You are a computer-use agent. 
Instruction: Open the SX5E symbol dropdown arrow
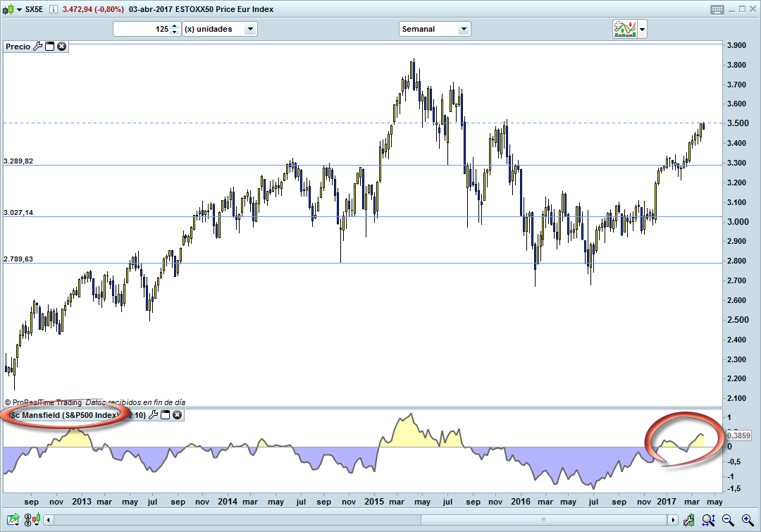point(19,9)
